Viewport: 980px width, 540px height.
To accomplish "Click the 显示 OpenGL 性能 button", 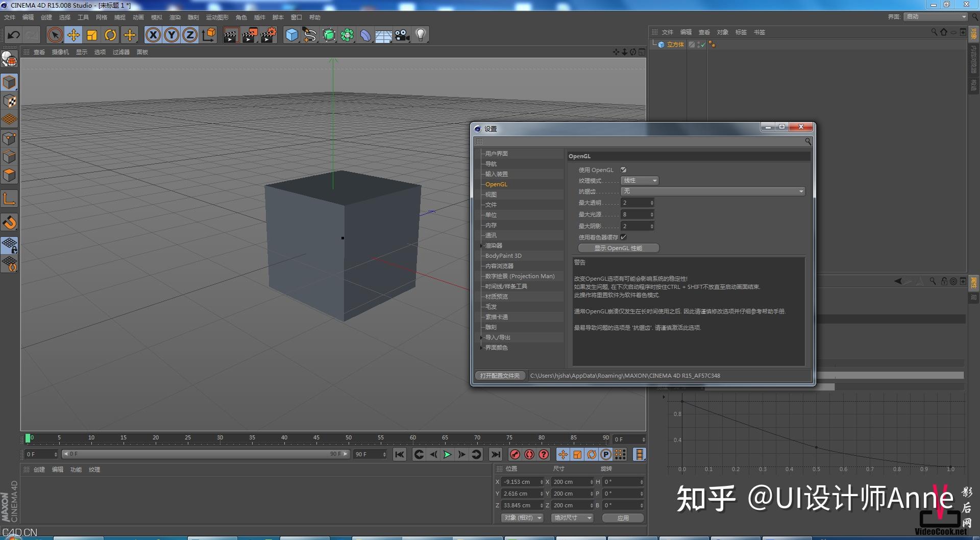I will 618,248.
